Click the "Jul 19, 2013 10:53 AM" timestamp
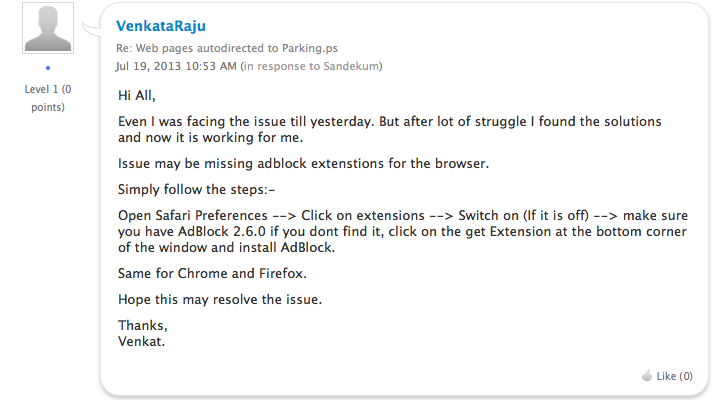The height and width of the screenshot is (400, 719). 176,66
